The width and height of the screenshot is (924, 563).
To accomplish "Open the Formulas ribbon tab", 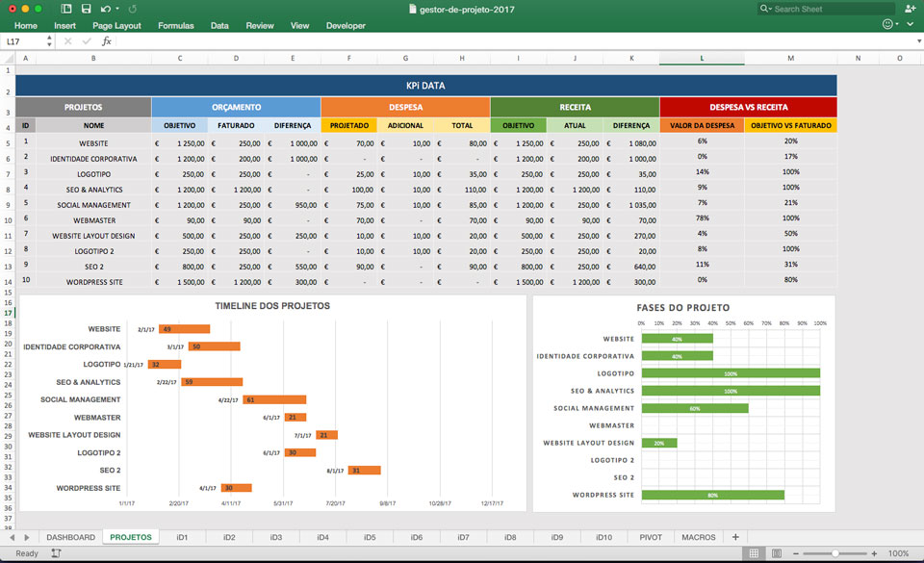I will (x=175, y=25).
